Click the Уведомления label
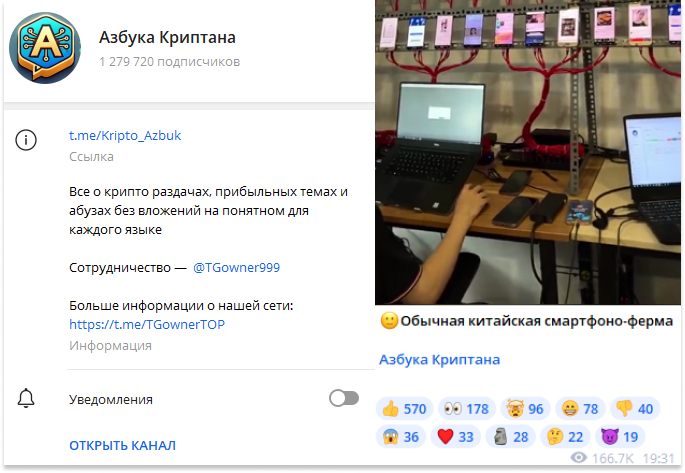The height and width of the screenshot is (473, 685). (x=111, y=400)
